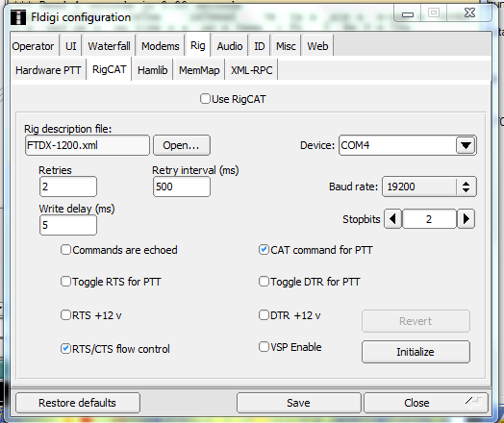Screen dimensions: 504x423
Task: Switch to the Waterfall tab
Action: pyautogui.click(x=109, y=46)
